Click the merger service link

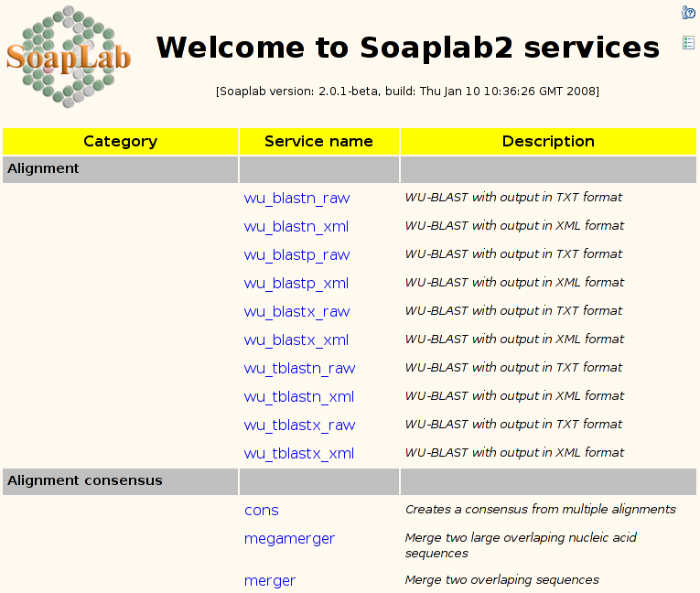pos(270,580)
